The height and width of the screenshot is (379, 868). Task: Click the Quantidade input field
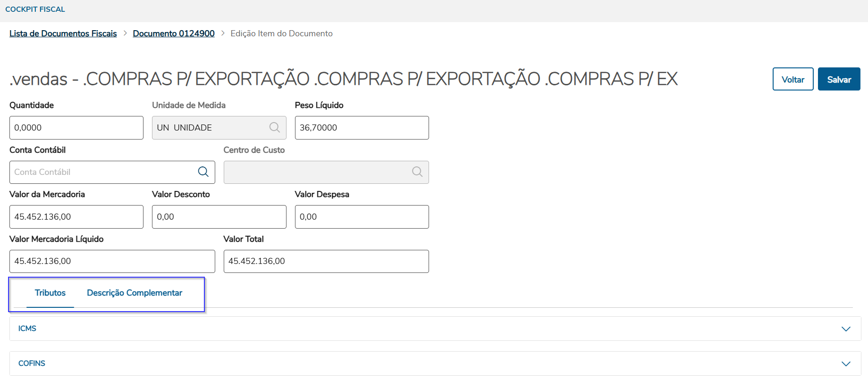pos(76,128)
